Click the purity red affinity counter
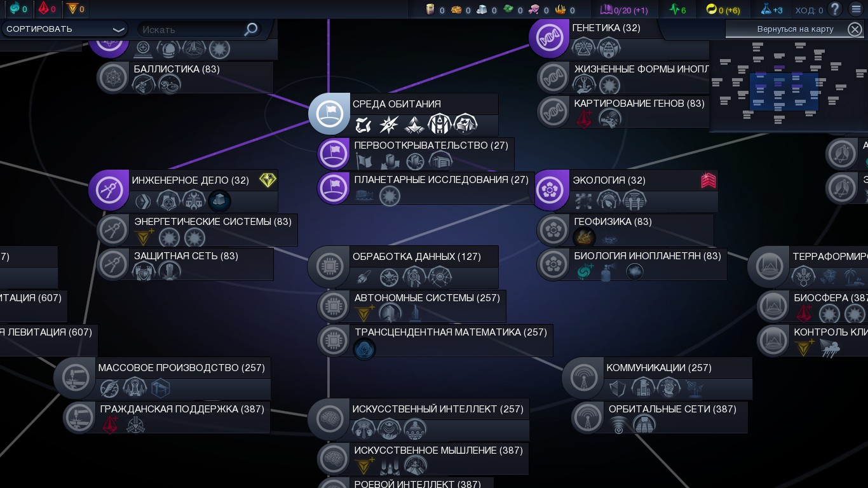868x488 pixels. point(46,9)
